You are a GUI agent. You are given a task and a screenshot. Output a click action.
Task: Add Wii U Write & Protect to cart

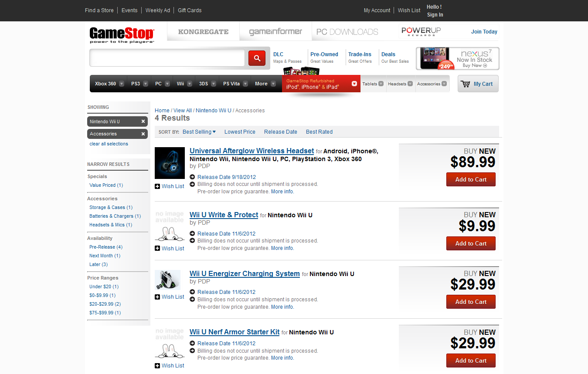(x=471, y=243)
